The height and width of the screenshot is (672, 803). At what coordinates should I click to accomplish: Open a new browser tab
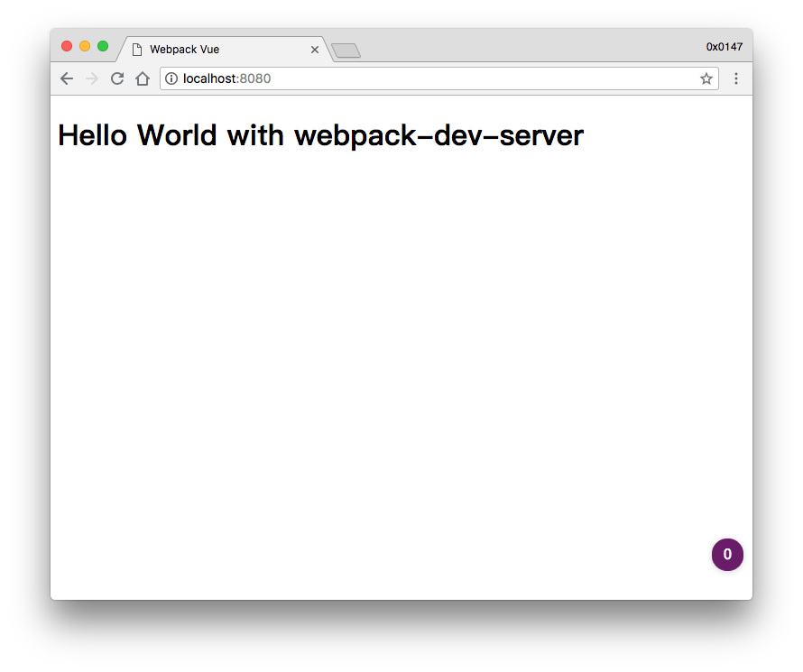pos(346,51)
